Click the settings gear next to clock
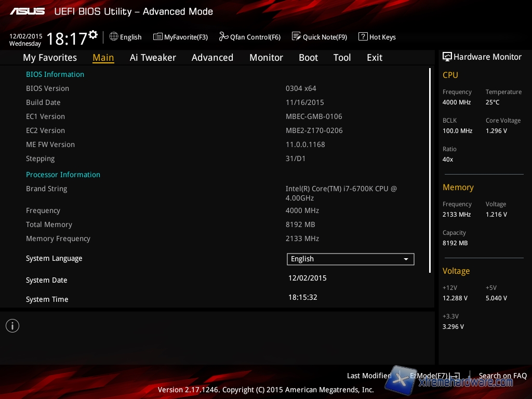This screenshot has height=399, width=532. 93,35
